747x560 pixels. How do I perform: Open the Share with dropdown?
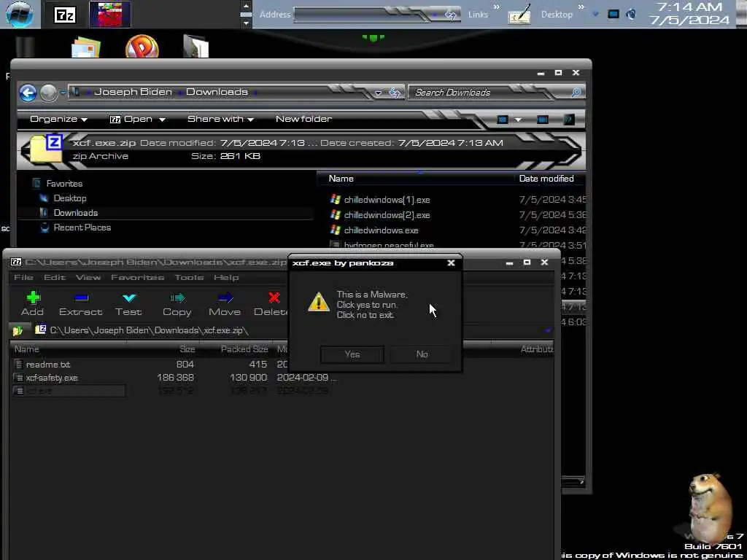[x=220, y=119]
